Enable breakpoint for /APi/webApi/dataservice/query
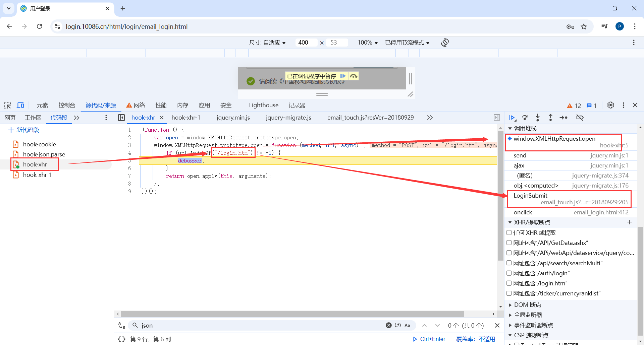This screenshot has width=644, height=345. tap(509, 253)
